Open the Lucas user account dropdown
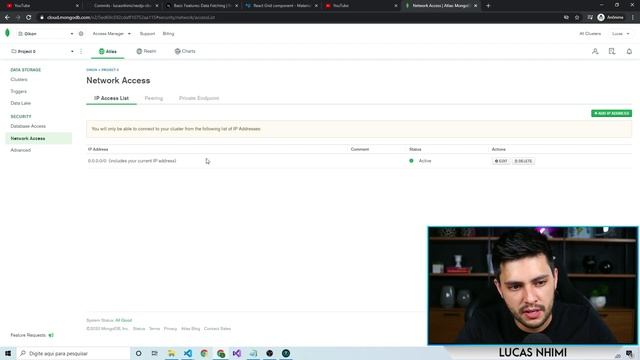640x360 pixels. [620, 33]
